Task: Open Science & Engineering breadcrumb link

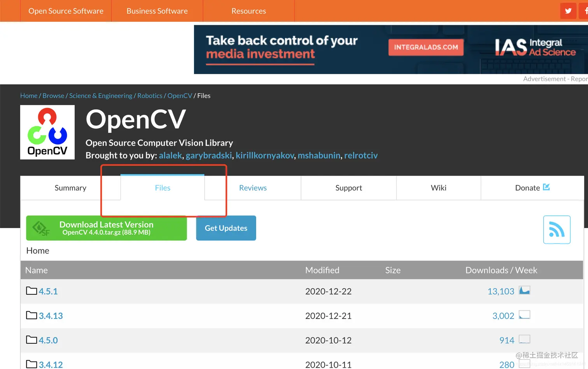Action: pyautogui.click(x=101, y=96)
